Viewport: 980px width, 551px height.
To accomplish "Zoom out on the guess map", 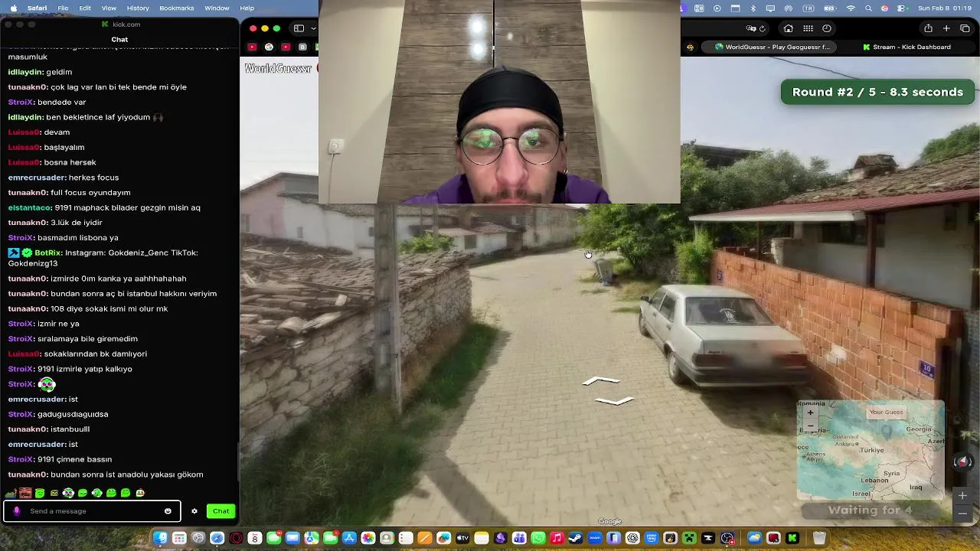I will pos(810,425).
